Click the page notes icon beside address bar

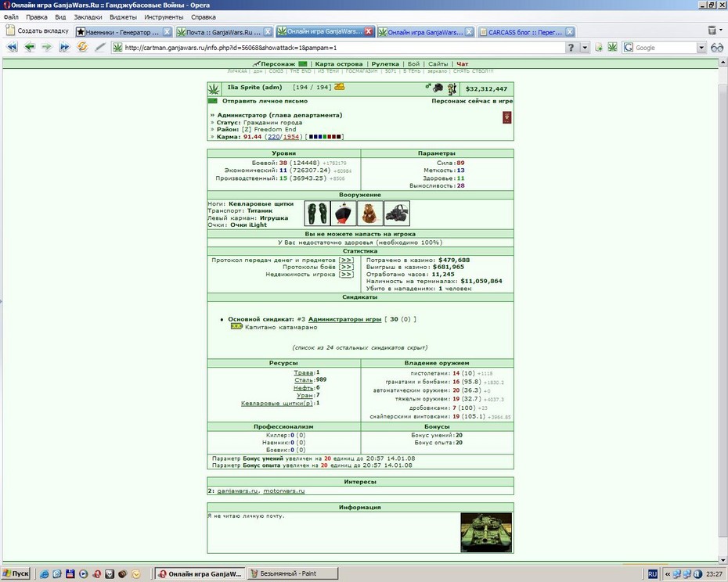point(599,48)
